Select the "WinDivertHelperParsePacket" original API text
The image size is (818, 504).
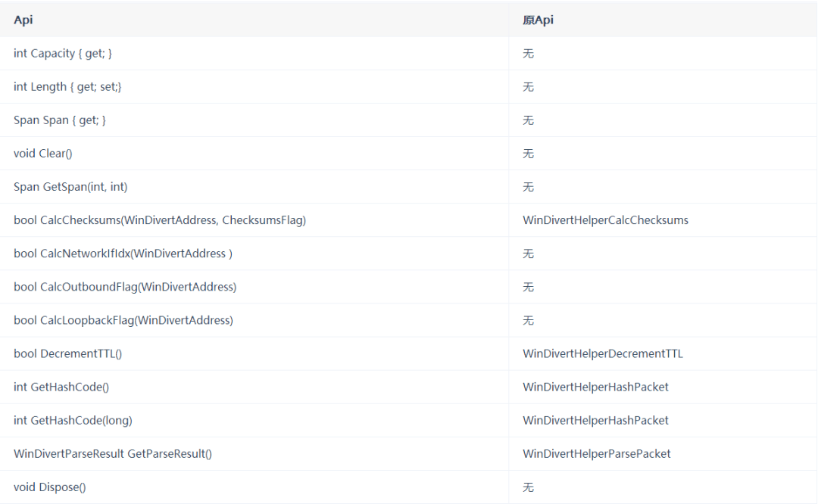tap(596, 453)
